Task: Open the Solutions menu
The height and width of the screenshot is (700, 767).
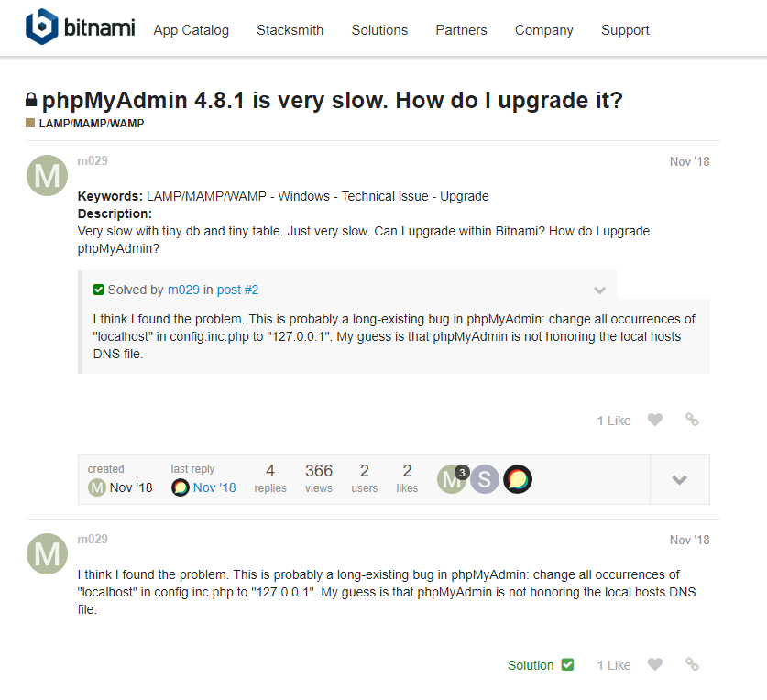Action: point(379,30)
